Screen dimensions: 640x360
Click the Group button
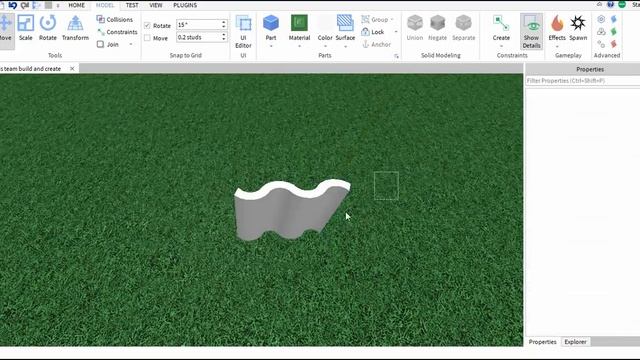click(375, 19)
